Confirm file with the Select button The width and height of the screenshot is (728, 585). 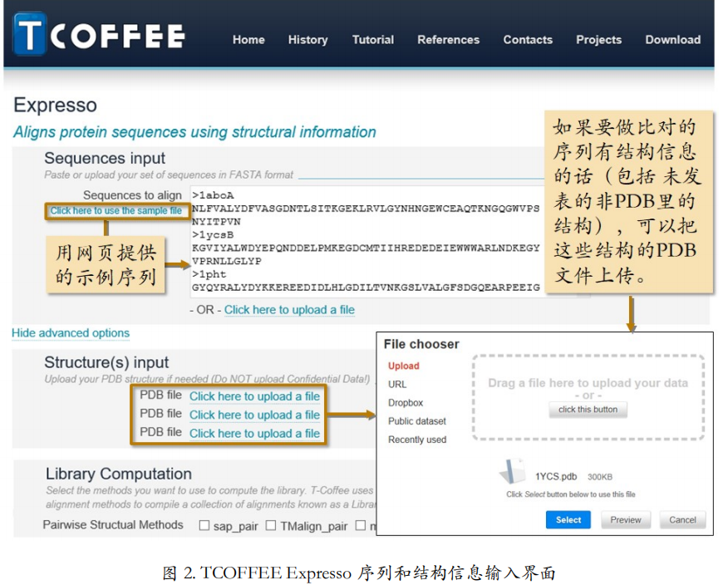[568, 520]
